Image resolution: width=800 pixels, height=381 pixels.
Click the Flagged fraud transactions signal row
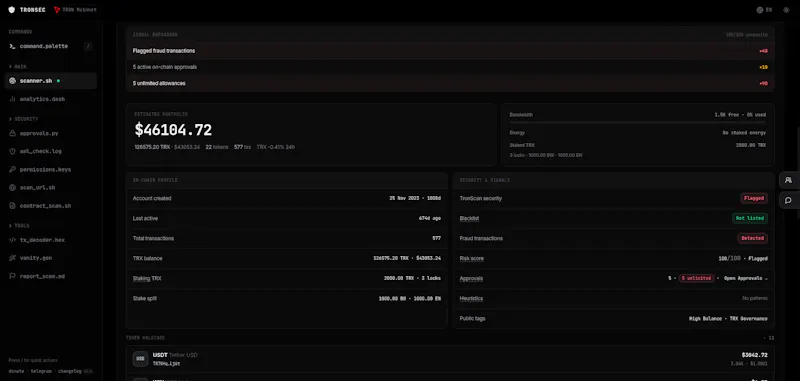pos(450,51)
